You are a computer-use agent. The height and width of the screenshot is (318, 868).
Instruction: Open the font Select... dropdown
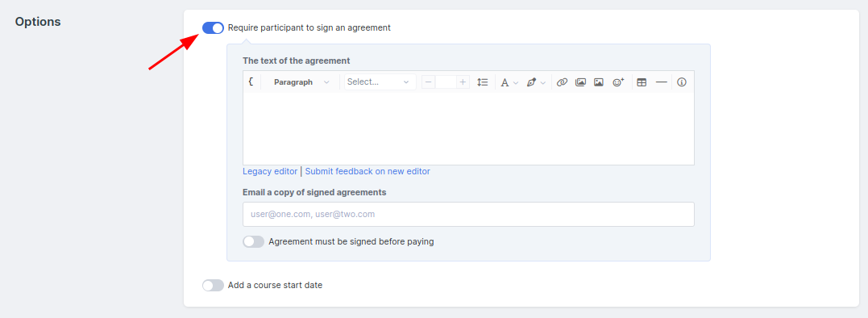click(380, 82)
